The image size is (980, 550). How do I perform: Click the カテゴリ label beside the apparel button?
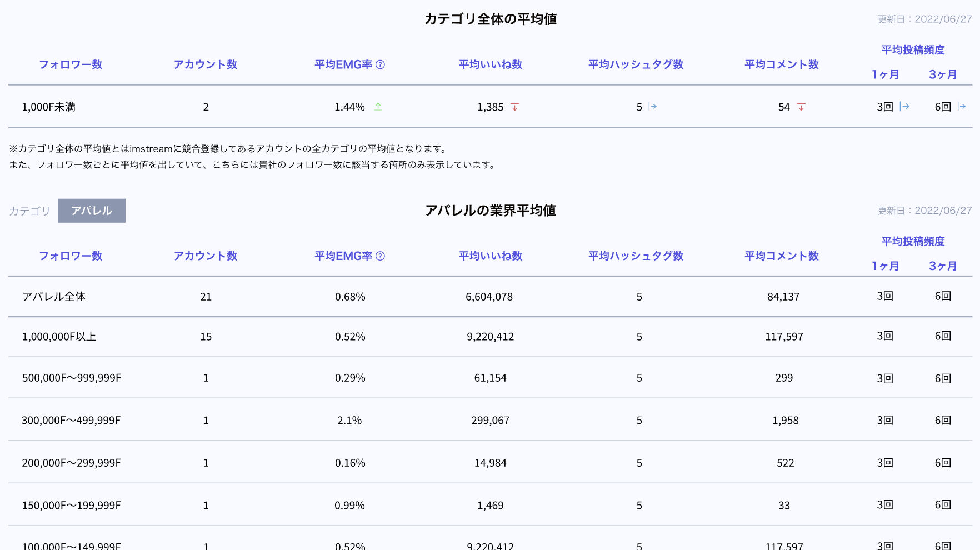pyautogui.click(x=29, y=211)
